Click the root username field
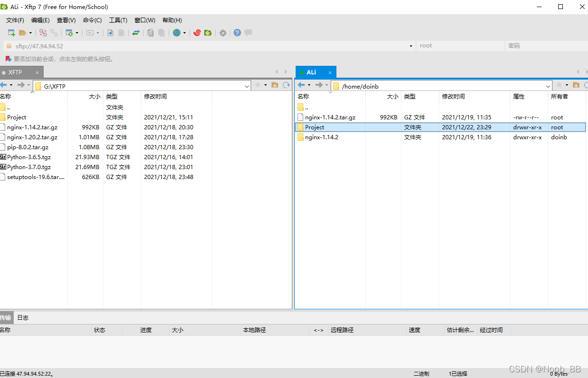 click(461, 46)
